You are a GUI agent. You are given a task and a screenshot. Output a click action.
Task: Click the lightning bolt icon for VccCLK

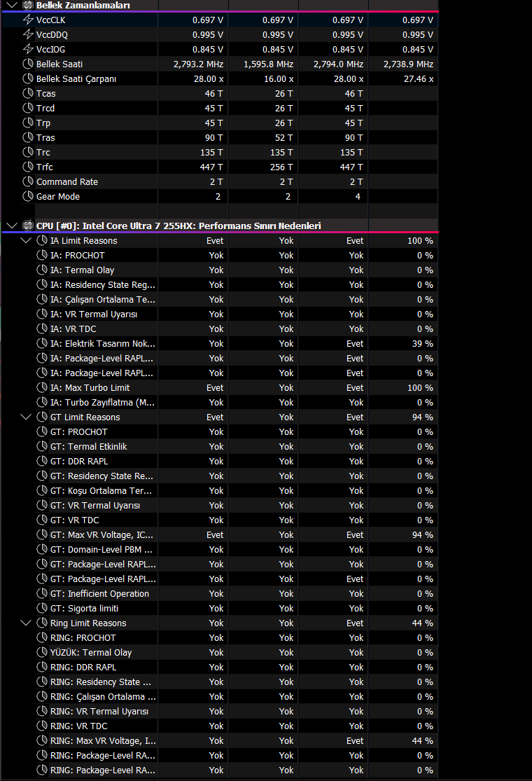[28, 20]
